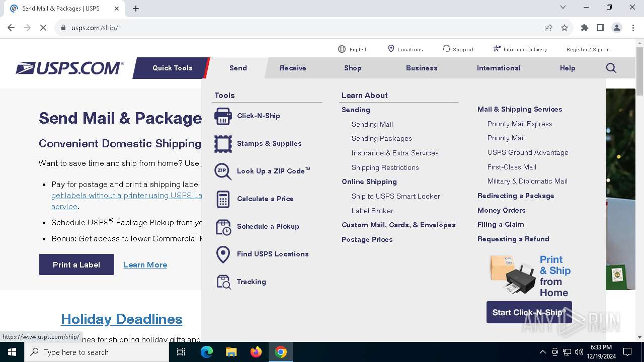
Task: Open Insurance & Extra Services link
Action: (395, 153)
